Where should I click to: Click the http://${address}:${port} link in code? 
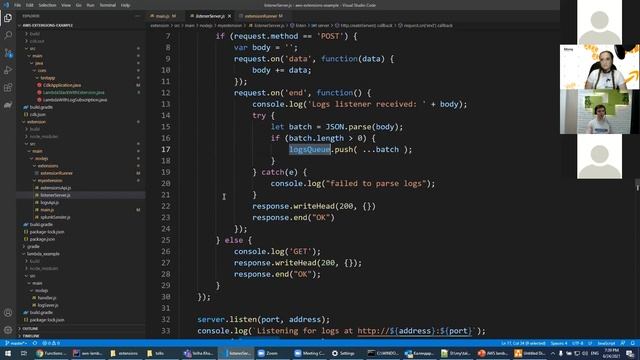pyautogui.click(x=415, y=331)
